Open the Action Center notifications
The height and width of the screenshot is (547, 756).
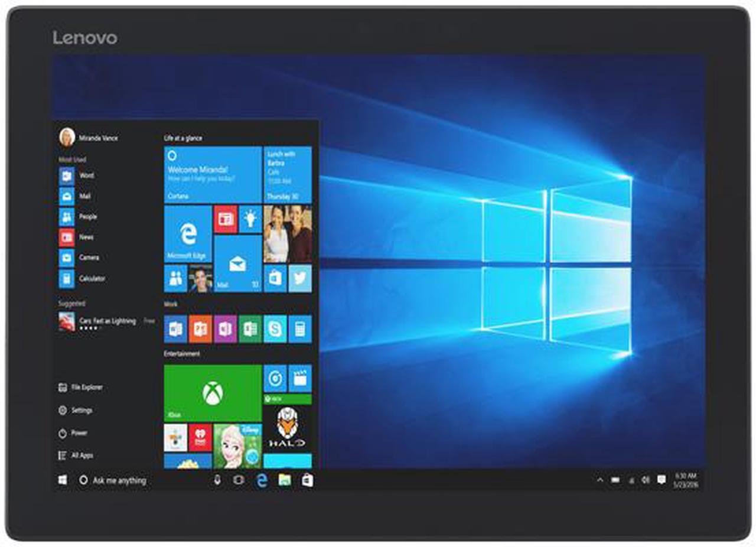[x=661, y=480]
